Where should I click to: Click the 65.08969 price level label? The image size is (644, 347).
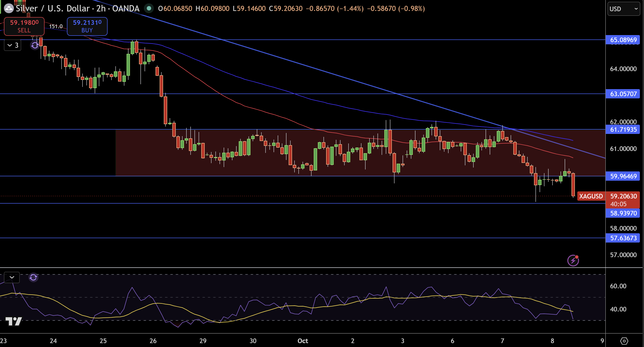(x=623, y=40)
